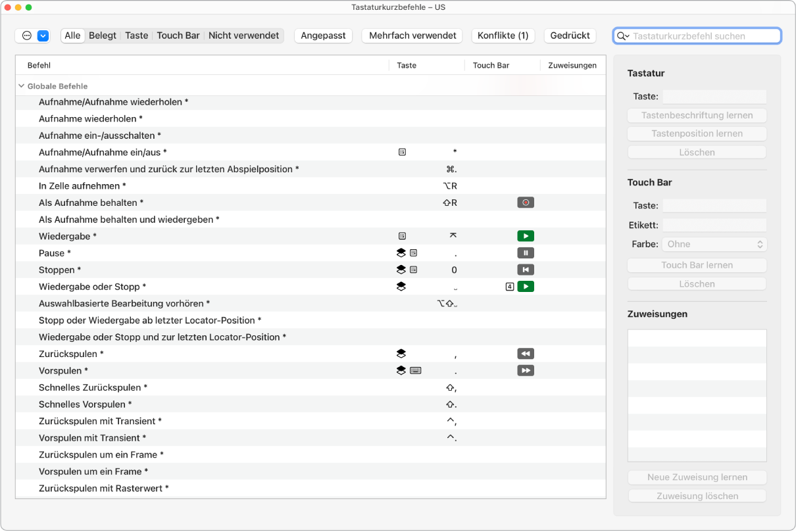This screenshot has height=532, width=796.
Task: Open the Farbe dropdown
Action: 714,244
